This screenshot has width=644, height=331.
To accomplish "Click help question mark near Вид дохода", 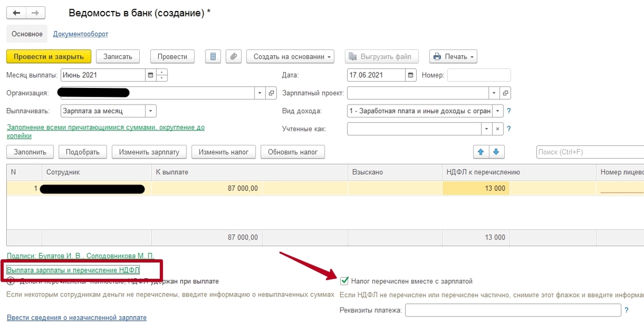I will point(509,111).
